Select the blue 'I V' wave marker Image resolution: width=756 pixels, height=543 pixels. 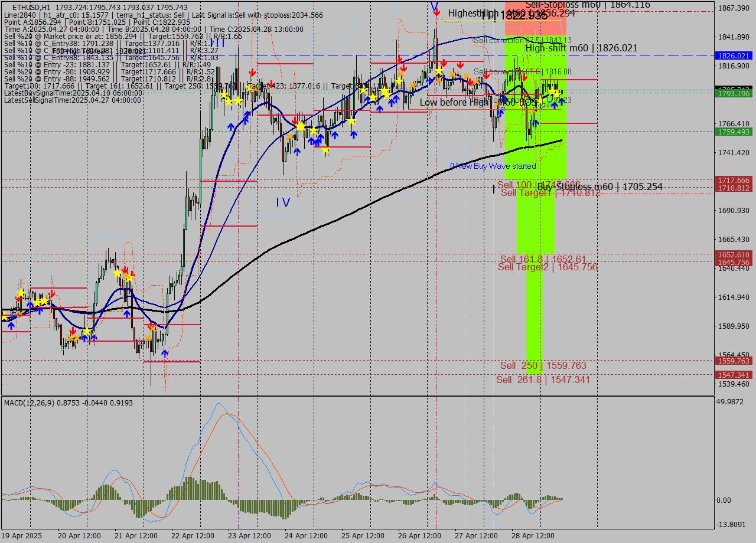point(283,202)
